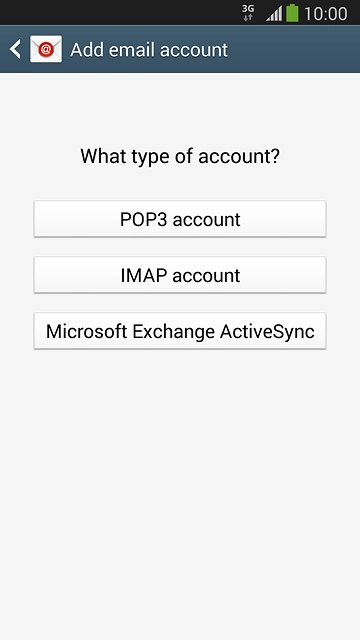Tap the Add email account title
The image size is (360, 640).
[x=149, y=50]
